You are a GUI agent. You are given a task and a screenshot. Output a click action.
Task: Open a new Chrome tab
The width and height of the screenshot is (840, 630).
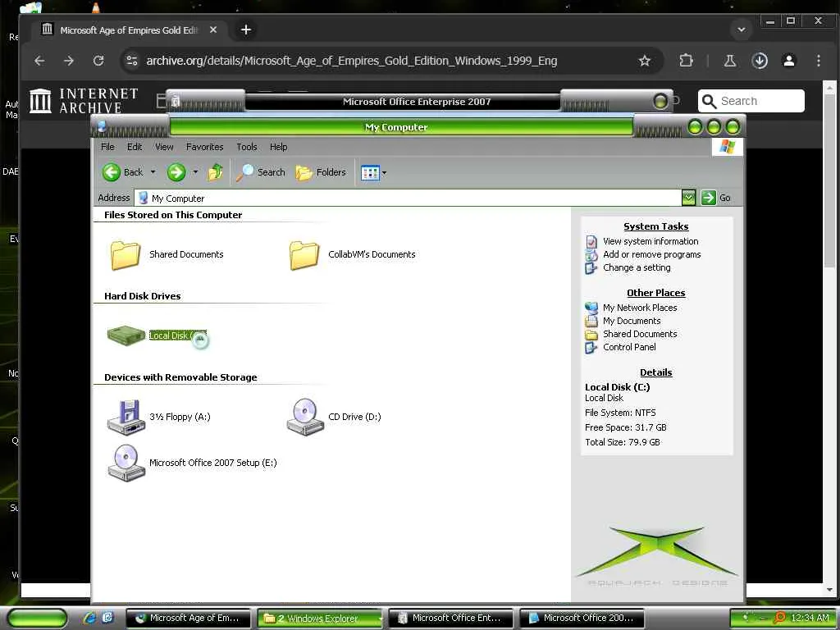point(246,30)
